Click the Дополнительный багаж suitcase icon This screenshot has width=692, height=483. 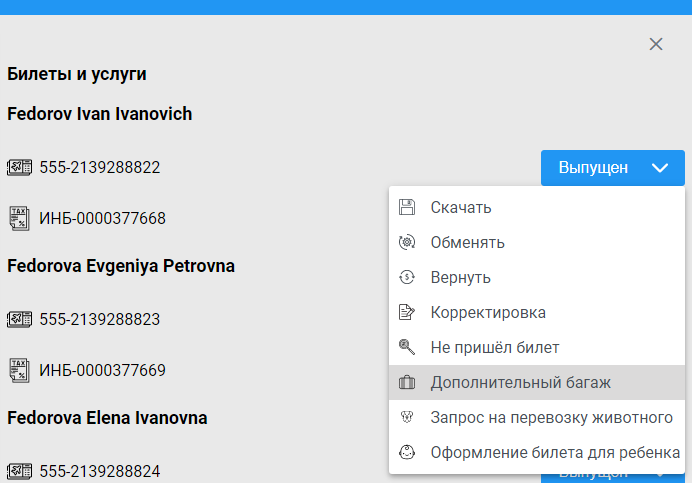tap(407, 382)
